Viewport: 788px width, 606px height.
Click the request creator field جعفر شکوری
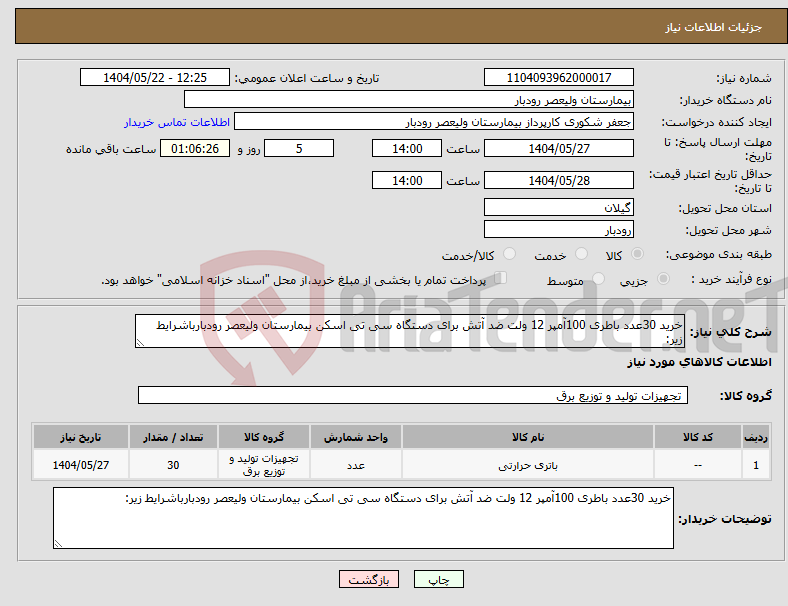point(434,122)
